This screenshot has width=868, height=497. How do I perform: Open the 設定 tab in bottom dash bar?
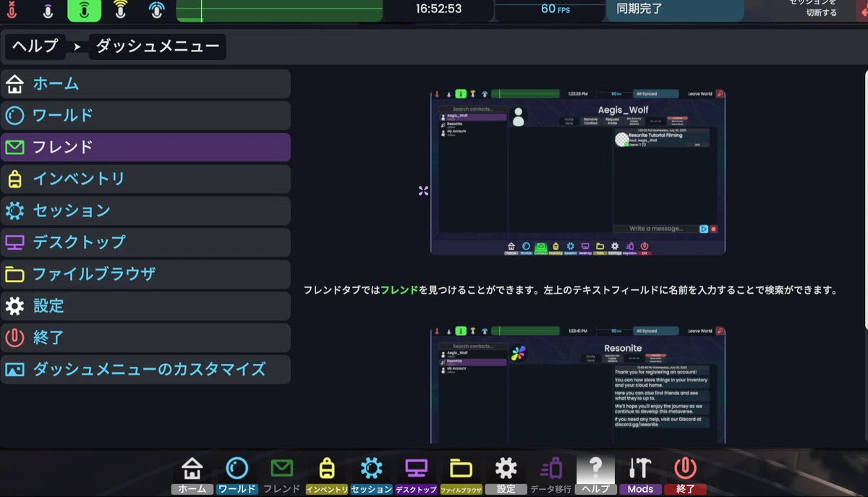[506, 475]
